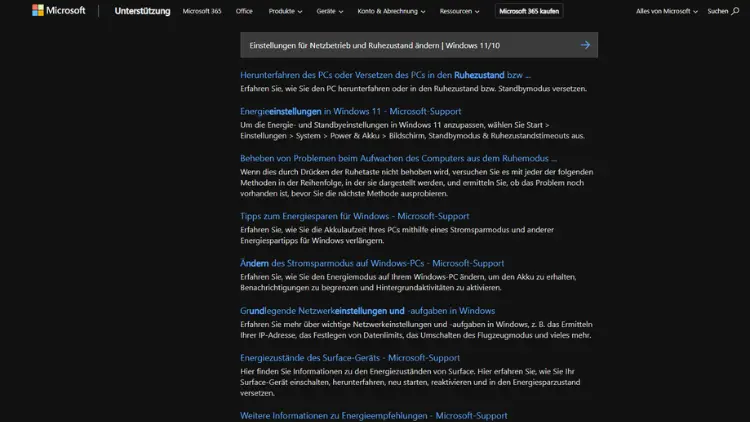The width and height of the screenshot is (750, 422).
Task: Open Beheben von Problemen beim Aufwachen result
Action: [x=398, y=158]
